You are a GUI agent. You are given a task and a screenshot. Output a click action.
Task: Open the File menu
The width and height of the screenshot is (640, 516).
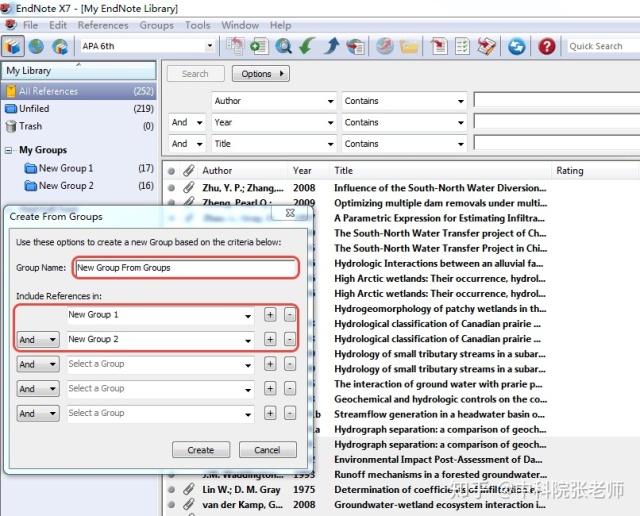click(30, 25)
